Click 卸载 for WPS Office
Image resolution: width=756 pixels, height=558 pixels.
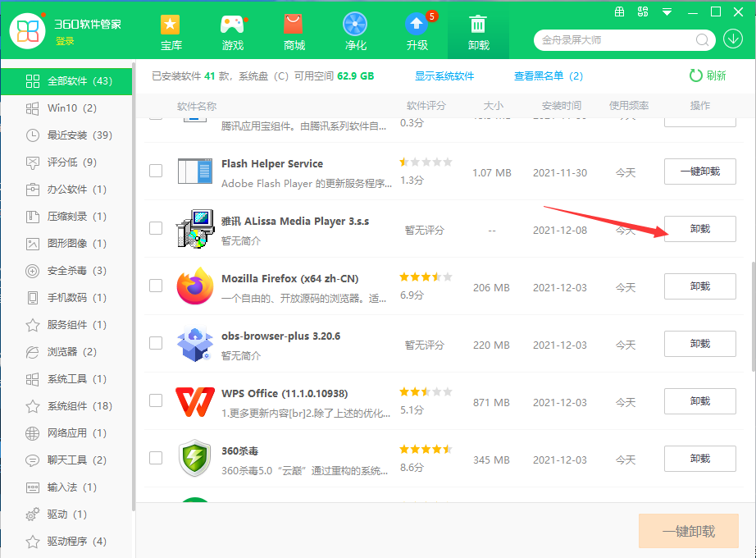coord(700,401)
